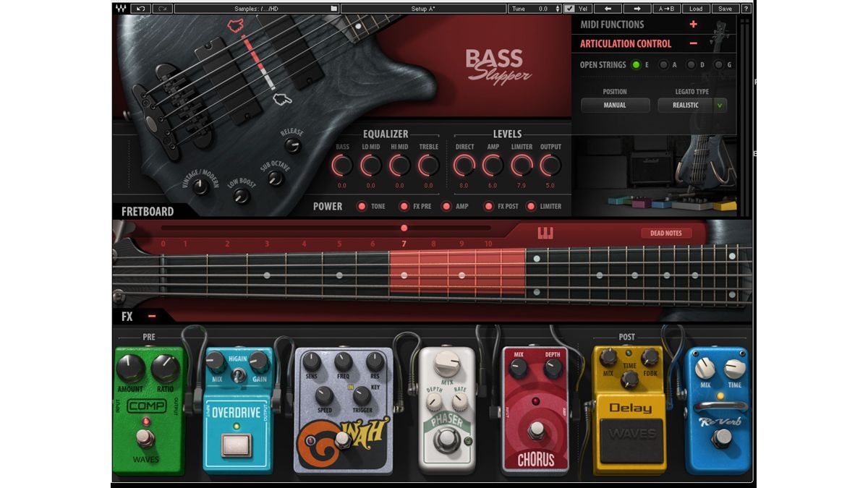Viewport: 868px width, 488px height.
Task: Click the redo arrow icon
Action: pos(163,8)
